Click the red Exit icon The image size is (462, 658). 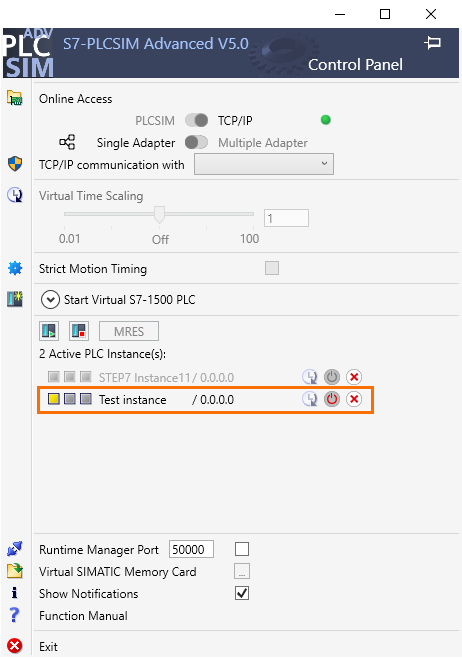pos(15,646)
